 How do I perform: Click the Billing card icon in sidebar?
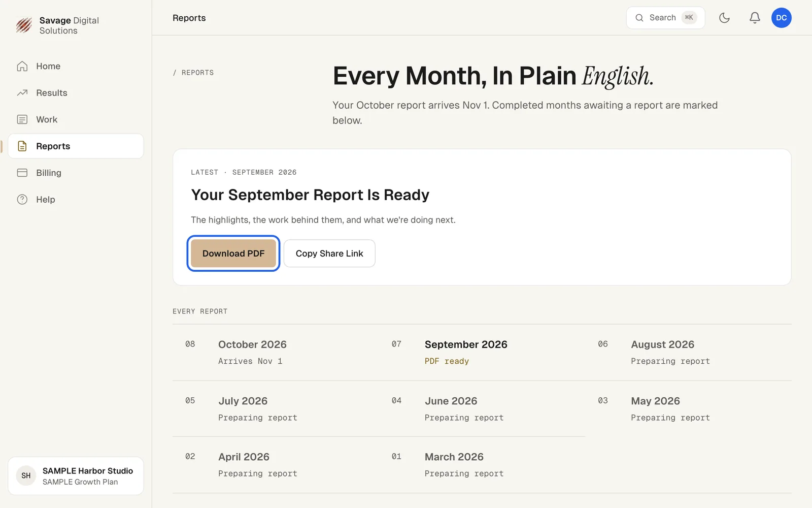(22, 173)
